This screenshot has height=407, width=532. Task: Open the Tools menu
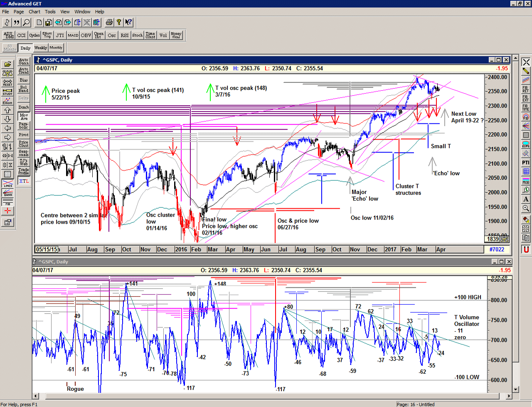(x=50, y=12)
